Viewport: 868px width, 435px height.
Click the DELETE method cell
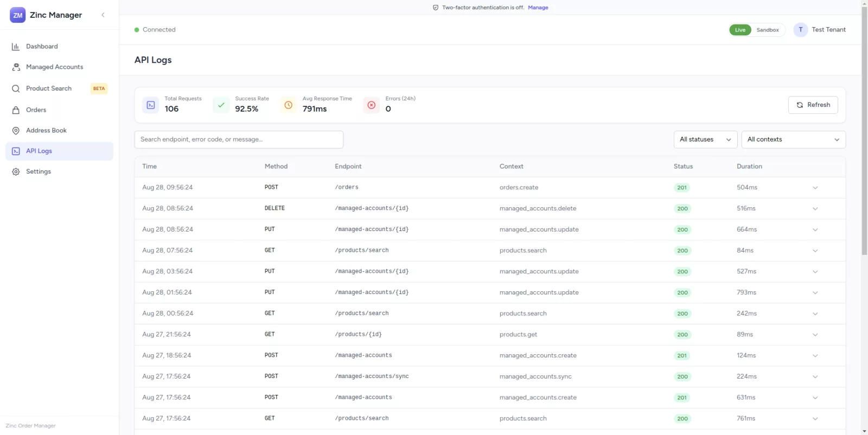[x=275, y=208]
